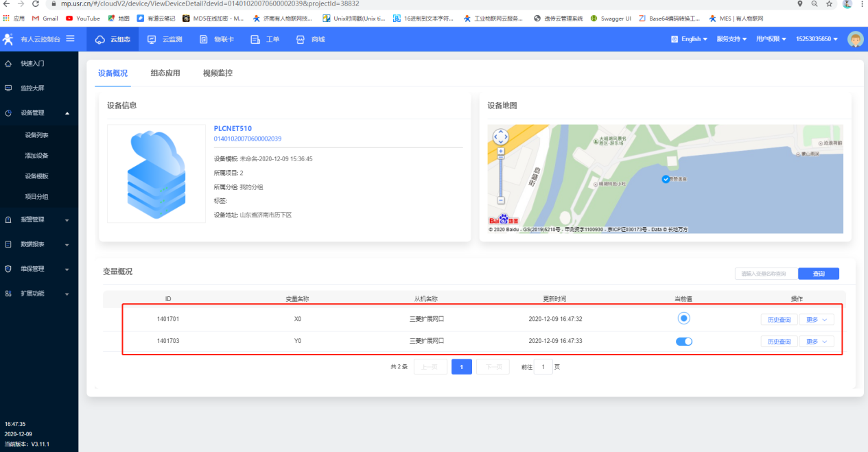Click 历史查询 button for Y0 row
The image size is (868, 452).
778,342
